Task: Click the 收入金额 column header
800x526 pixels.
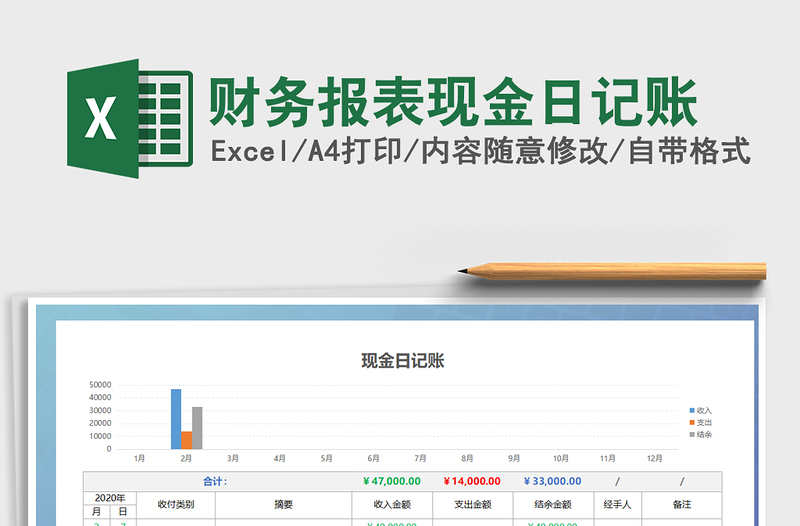Action: [x=392, y=505]
